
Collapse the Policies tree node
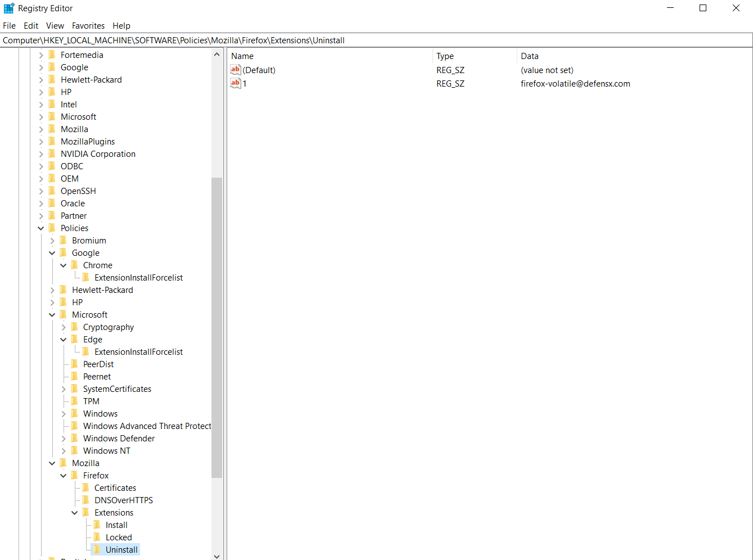coord(40,228)
